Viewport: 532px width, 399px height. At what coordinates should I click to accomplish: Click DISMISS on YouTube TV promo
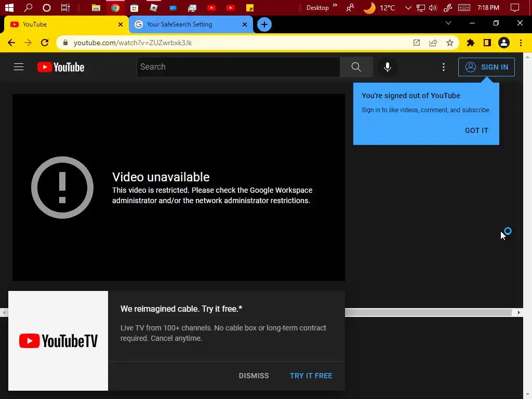tap(254, 376)
